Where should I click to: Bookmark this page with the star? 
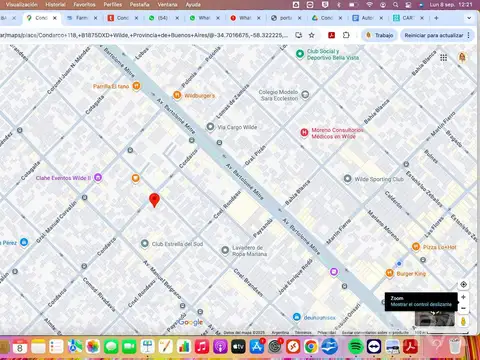click(x=312, y=35)
